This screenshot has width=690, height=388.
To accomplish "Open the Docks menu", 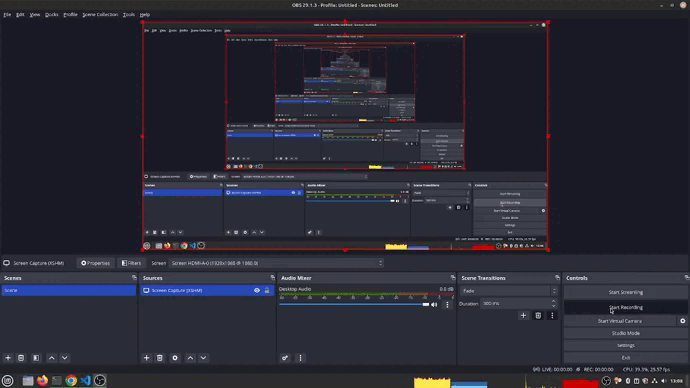I will 51,15.
